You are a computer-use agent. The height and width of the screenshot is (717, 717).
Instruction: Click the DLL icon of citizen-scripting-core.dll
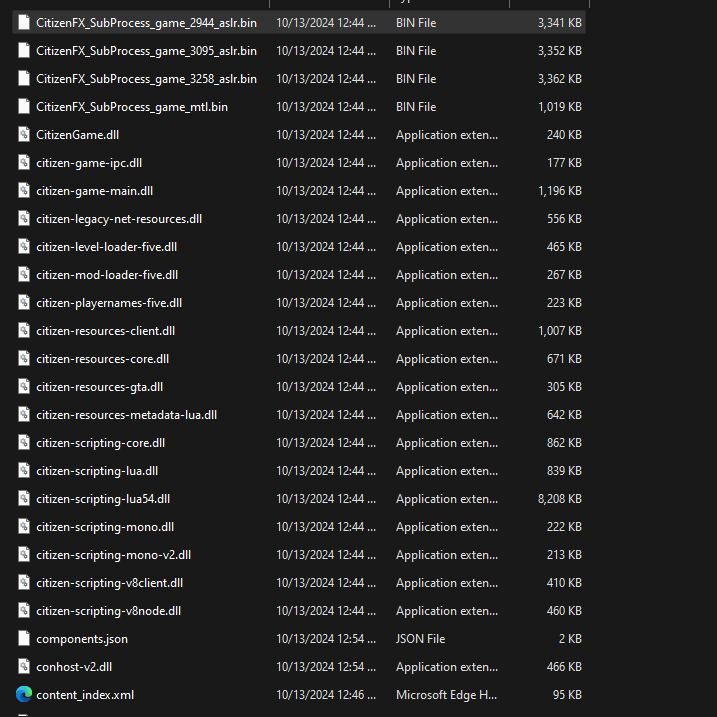(24, 442)
